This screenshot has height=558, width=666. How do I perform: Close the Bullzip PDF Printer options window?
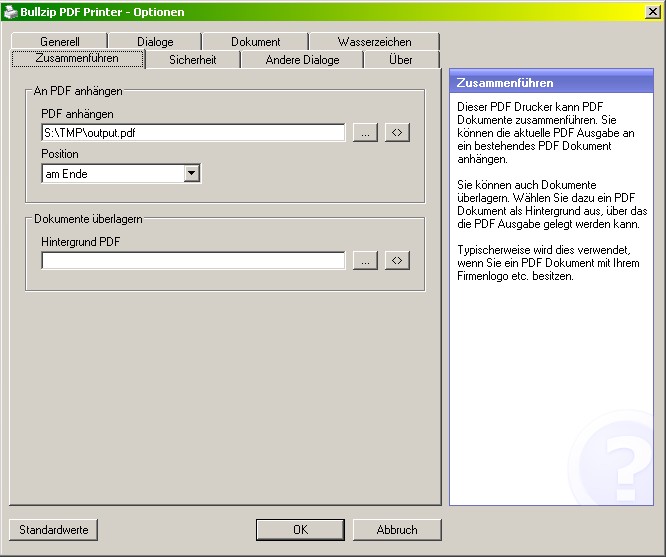(x=652, y=11)
